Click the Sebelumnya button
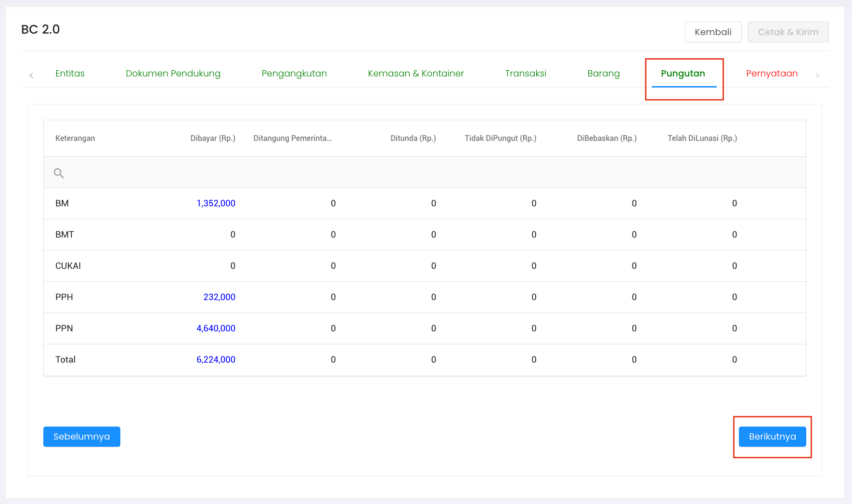 [82, 437]
